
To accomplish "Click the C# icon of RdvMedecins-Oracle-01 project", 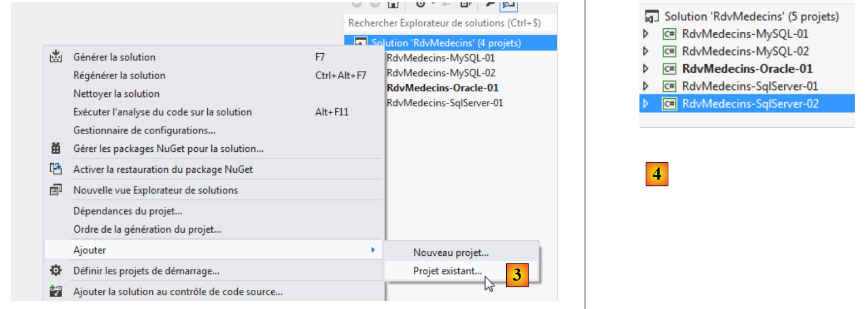I will coord(669,69).
